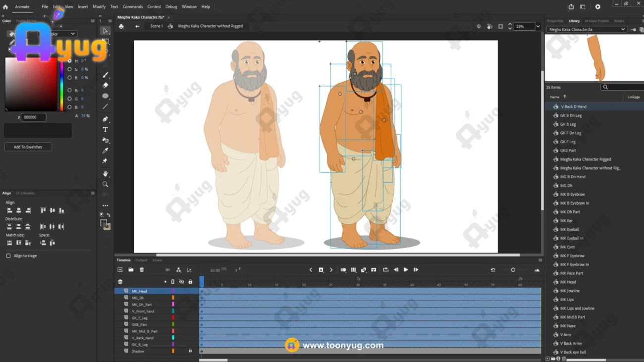The image size is (644, 362).
Task: Toggle hide all layers eye icon
Action: pos(181,282)
